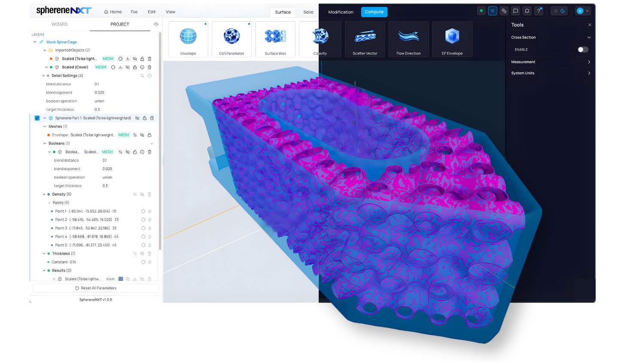644x362 pixels.
Task: Collapse the Density group
Action: 44,195
